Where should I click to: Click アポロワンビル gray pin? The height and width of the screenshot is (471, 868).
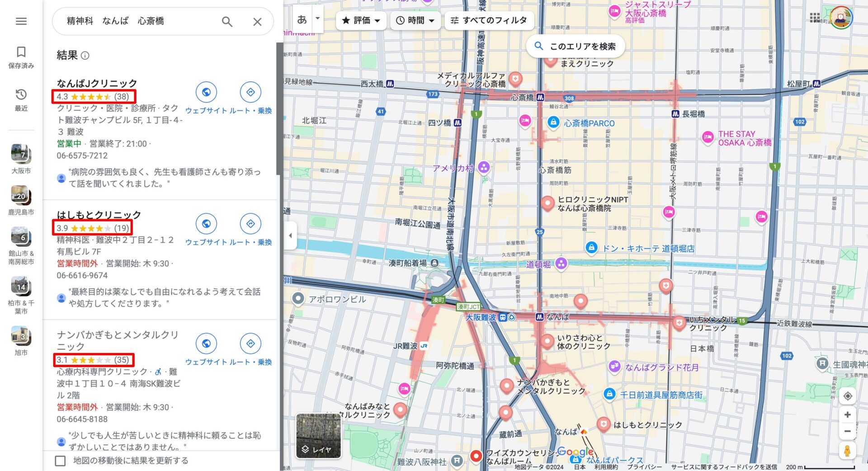[x=298, y=298]
